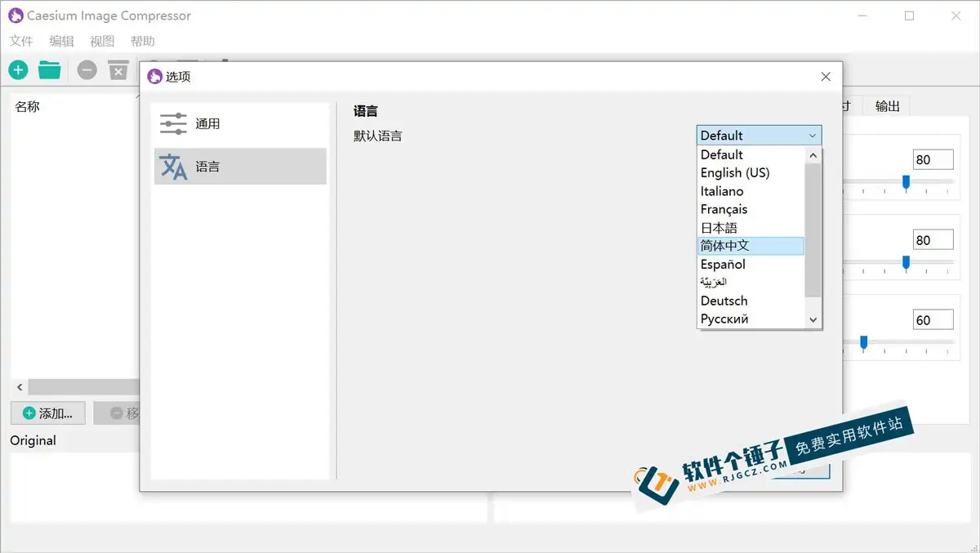980x553 pixels.
Task: Click the language list scroll-down arrow
Action: point(813,320)
